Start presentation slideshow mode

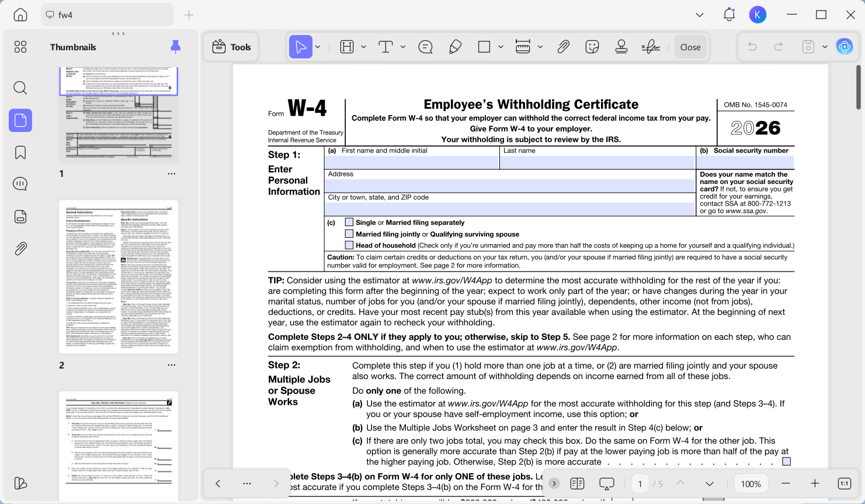pos(607,484)
